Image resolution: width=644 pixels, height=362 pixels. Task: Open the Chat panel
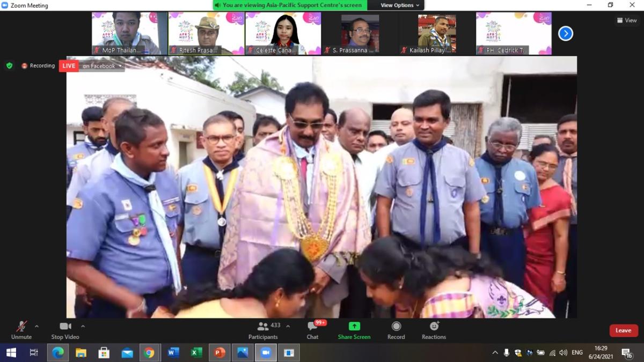point(313,329)
